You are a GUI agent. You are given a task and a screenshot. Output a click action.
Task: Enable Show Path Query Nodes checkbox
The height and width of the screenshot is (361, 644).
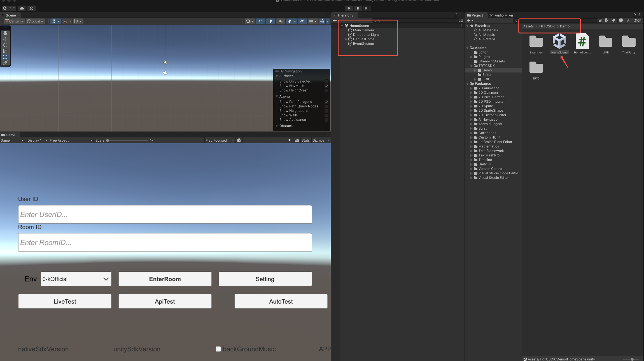coord(326,106)
